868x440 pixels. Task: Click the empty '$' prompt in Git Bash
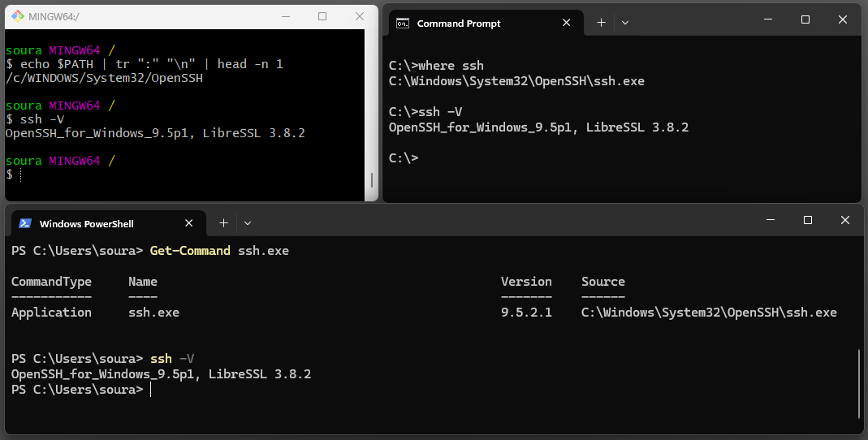(10, 175)
